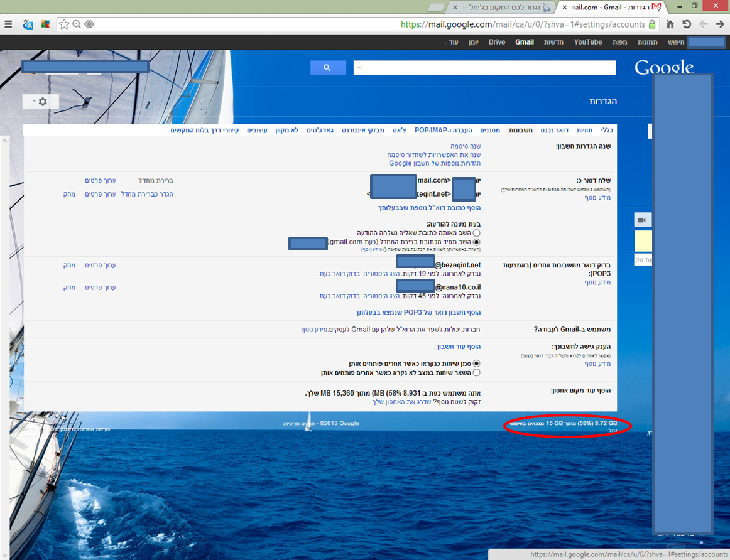Click the 'שנה סיסמה' link

(x=466, y=146)
